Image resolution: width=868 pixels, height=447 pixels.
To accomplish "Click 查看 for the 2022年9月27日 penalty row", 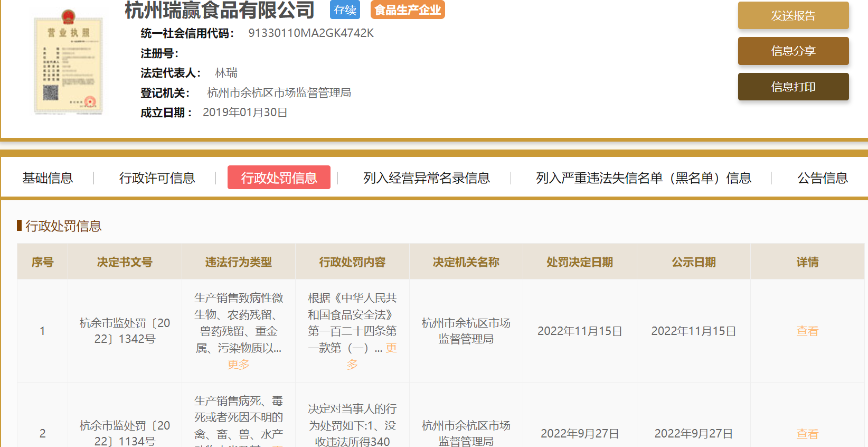I will [807, 434].
